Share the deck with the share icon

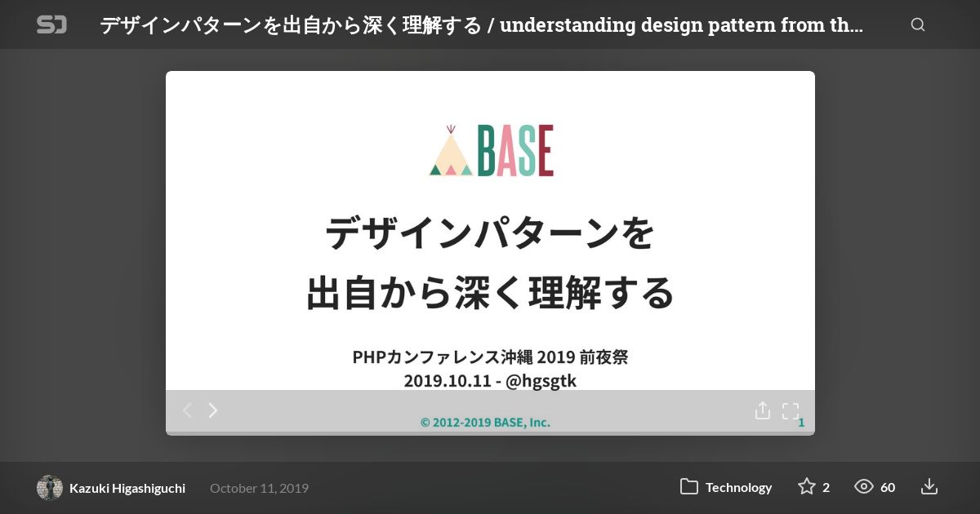pyautogui.click(x=762, y=410)
